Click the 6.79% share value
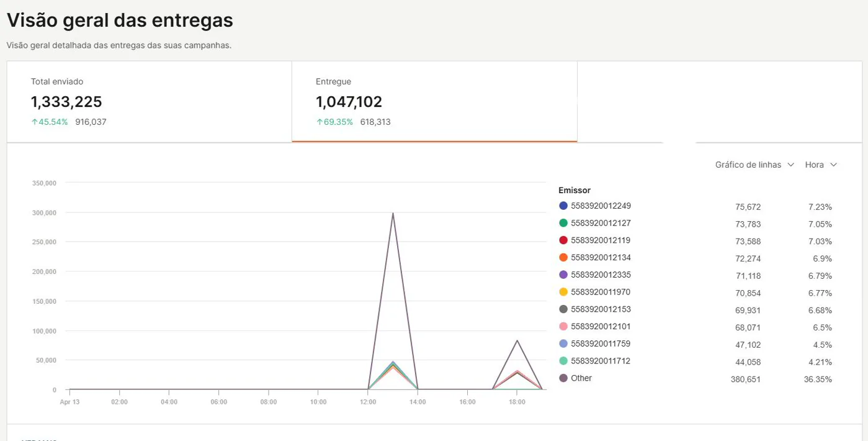868x441 pixels. (x=820, y=276)
